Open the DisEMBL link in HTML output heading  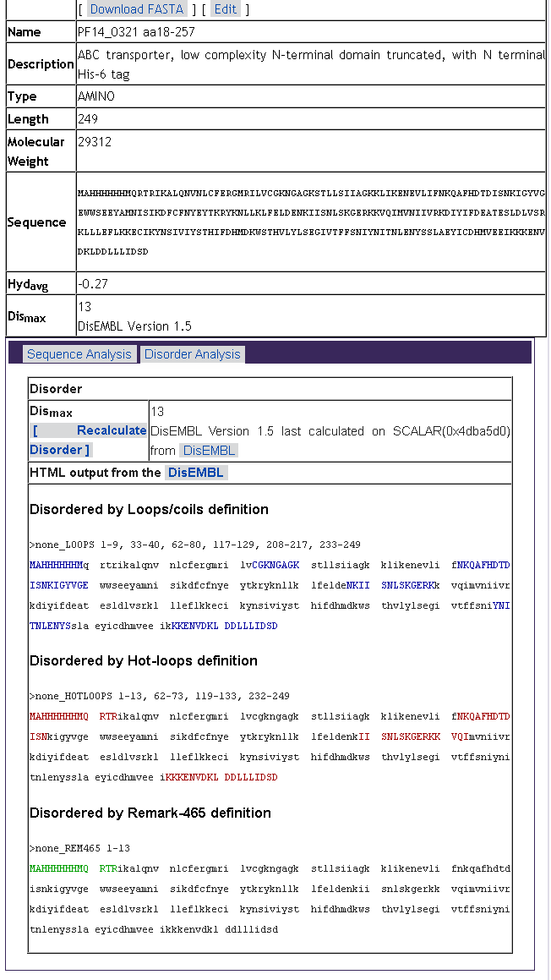point(195,473)
